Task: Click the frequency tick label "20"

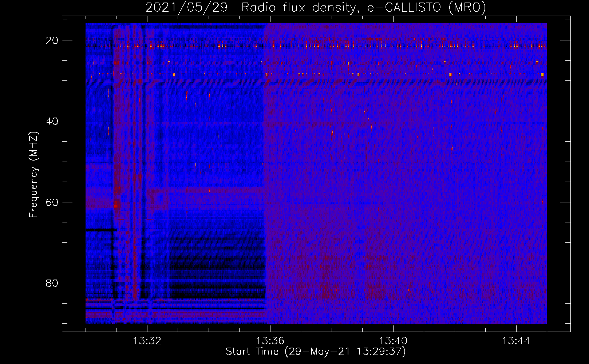Action: [x=52, y=40]
